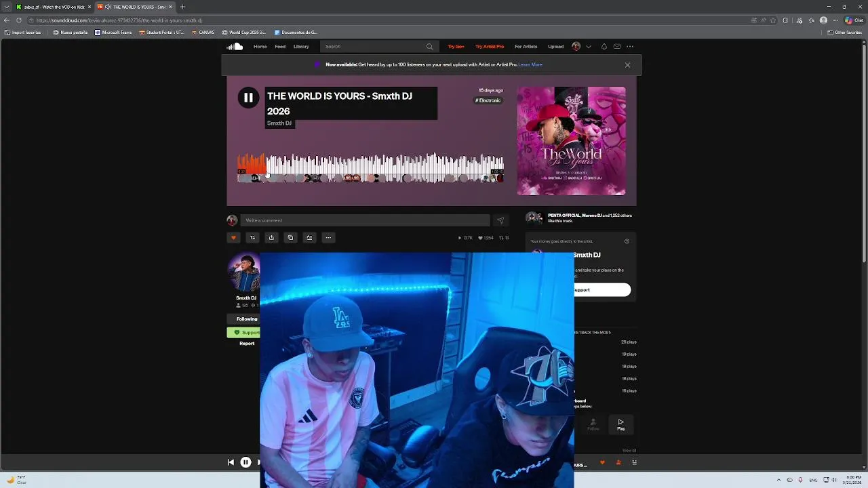The width and height of the screenshot is (868, 488).
Task: Open the notifications bell
Action: pyautogui.click(x=604, y=47)
